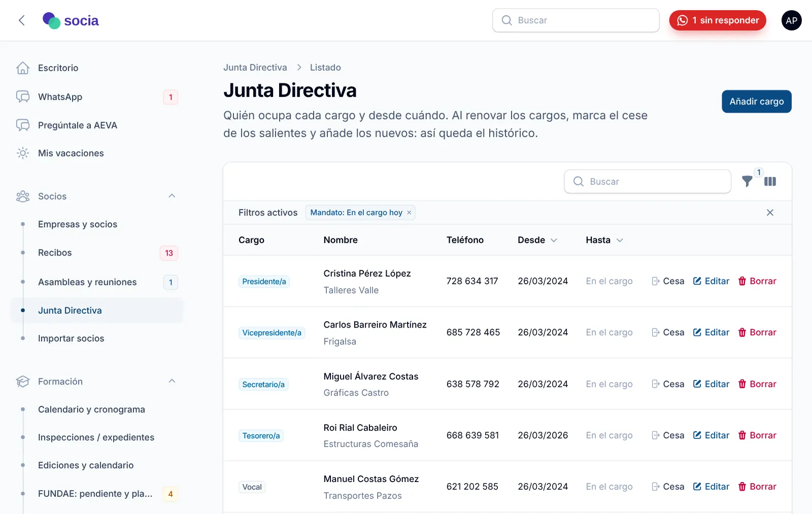812x514 pixels.
Task: Collapse the Formación section
Action: click(172, 381)
